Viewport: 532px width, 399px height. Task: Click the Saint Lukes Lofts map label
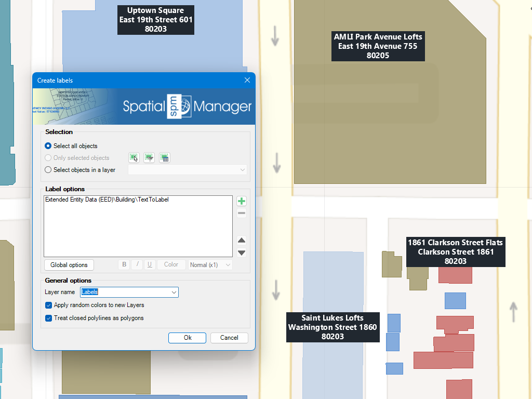click(333, 327)
